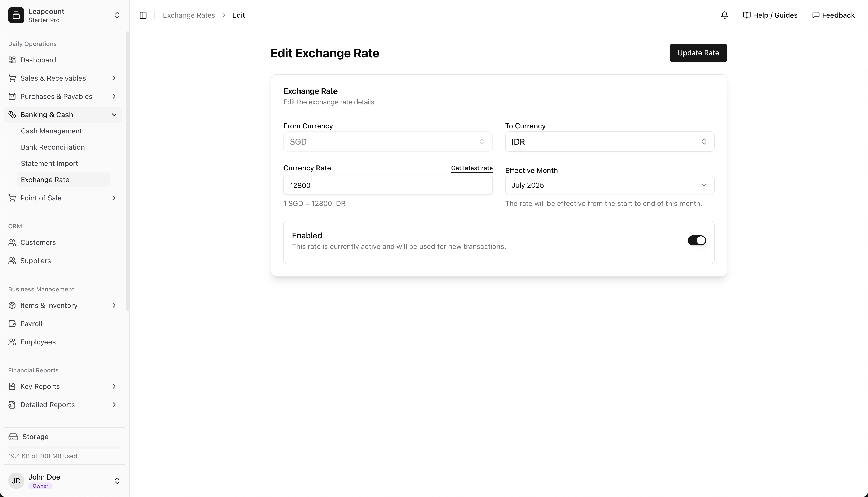868x497 pixels.
Task: Select Exchange Rate sidebar item
Action: pyautogui.click(x=63, y=180)
